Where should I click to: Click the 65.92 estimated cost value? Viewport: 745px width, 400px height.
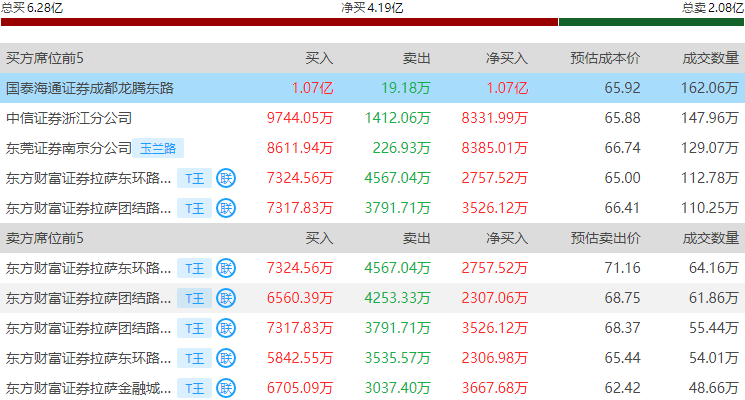622,88
